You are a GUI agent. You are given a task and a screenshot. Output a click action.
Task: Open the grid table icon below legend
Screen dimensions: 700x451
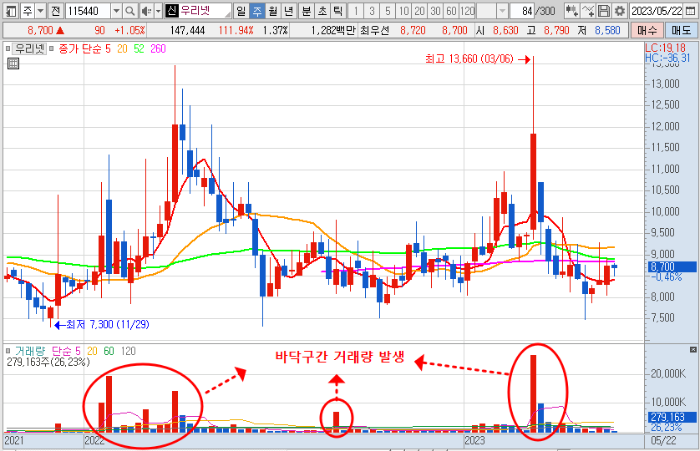(x=13, y=64)
